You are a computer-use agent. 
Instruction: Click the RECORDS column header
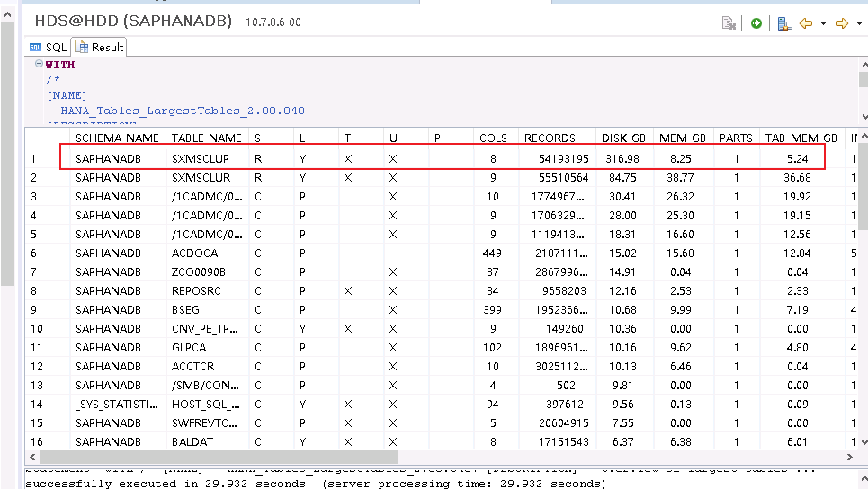[550, 138]
